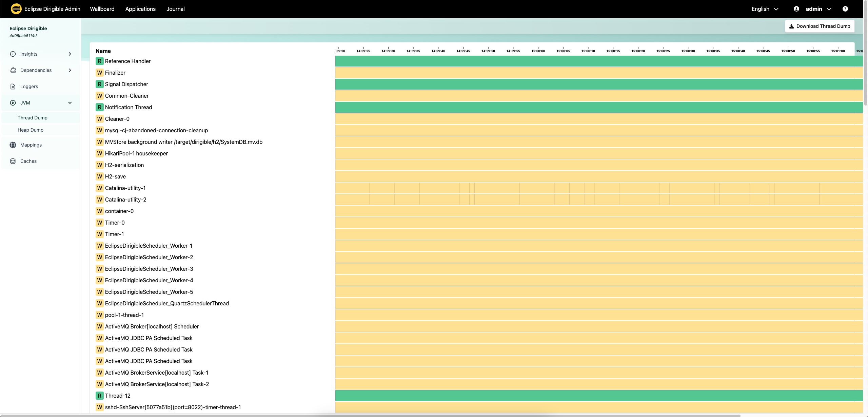Image resolution: width=868 pixels, height=417 pixels.
Task: Select the MVStore background writer thread name
Action: tap(184, 142)
